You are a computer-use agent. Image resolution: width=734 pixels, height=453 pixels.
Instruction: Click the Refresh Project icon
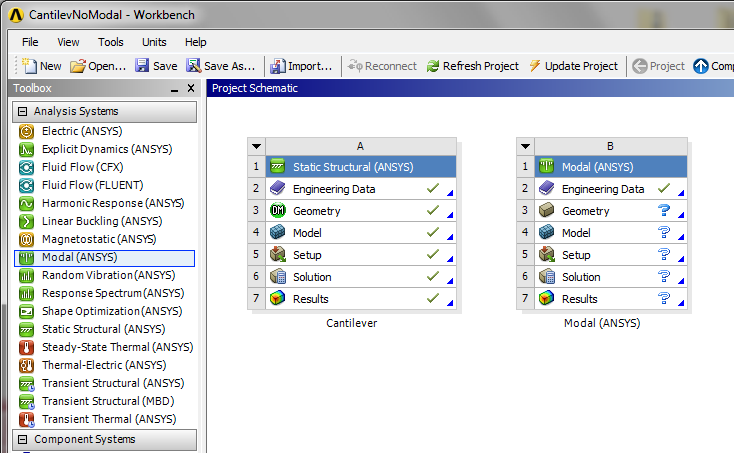433,66
